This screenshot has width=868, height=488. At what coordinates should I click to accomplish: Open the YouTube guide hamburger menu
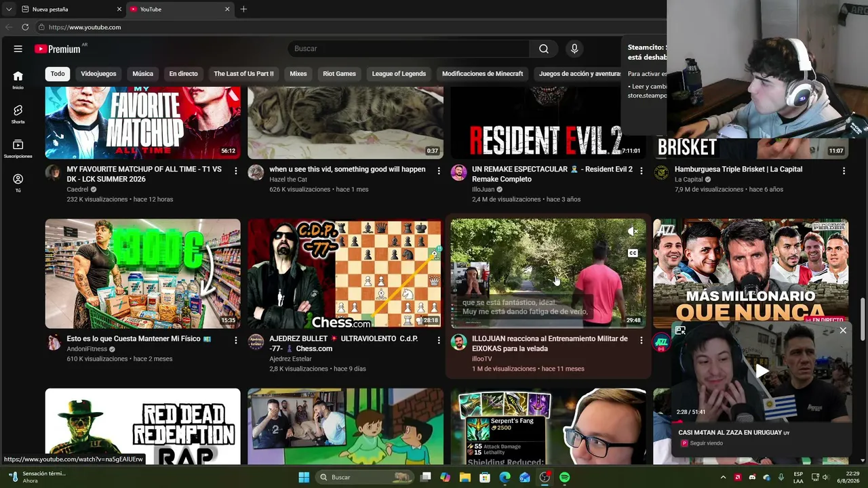point(18,49)
